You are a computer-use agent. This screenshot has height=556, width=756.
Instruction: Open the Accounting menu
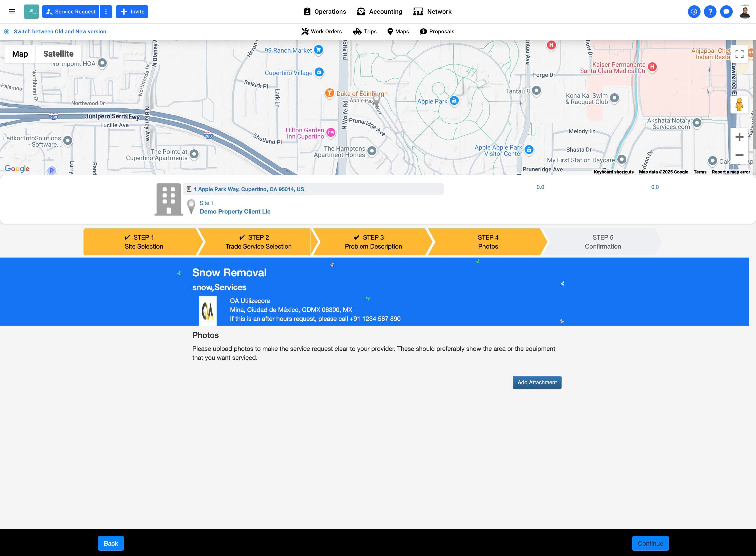click(x=379, y=12)
